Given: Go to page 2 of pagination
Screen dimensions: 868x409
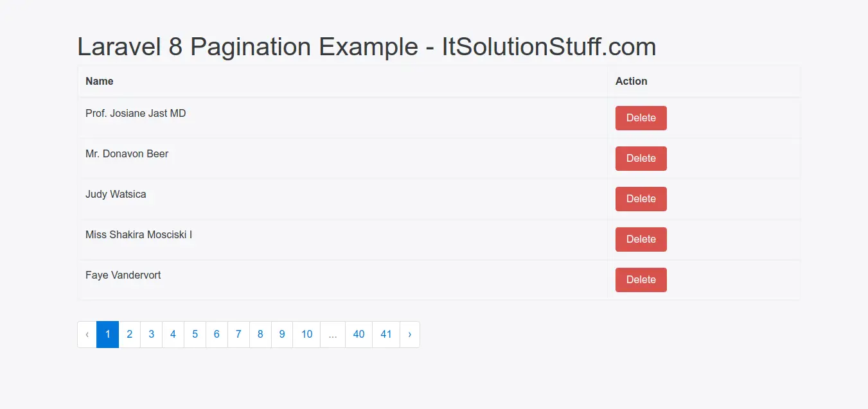Looking at the screenshot, I should 129,334.
